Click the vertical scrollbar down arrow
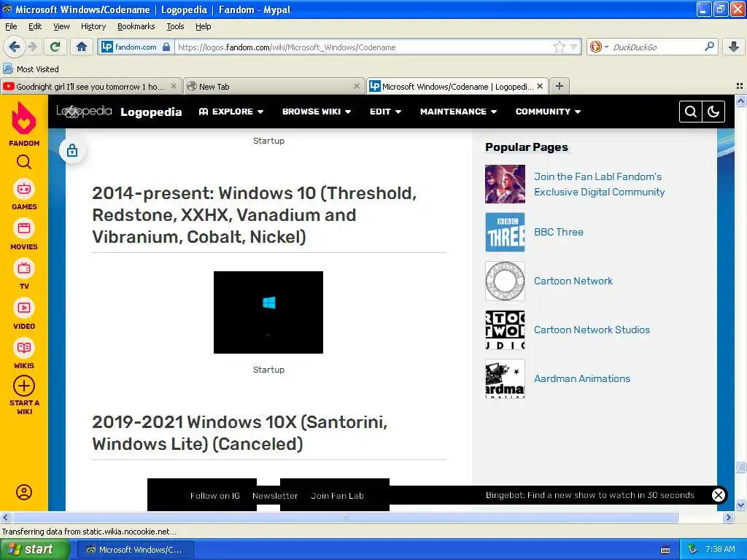747x560 pixels. tap(740, 505)
